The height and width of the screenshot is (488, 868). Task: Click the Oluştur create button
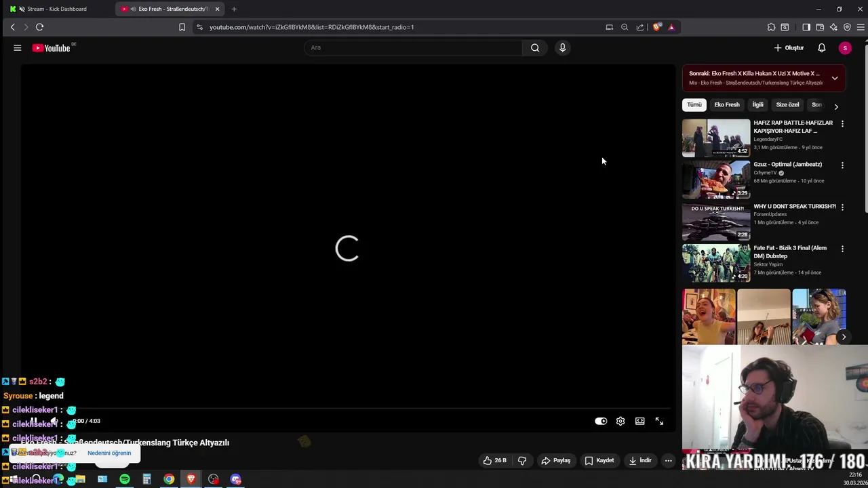tap(789, 47)
